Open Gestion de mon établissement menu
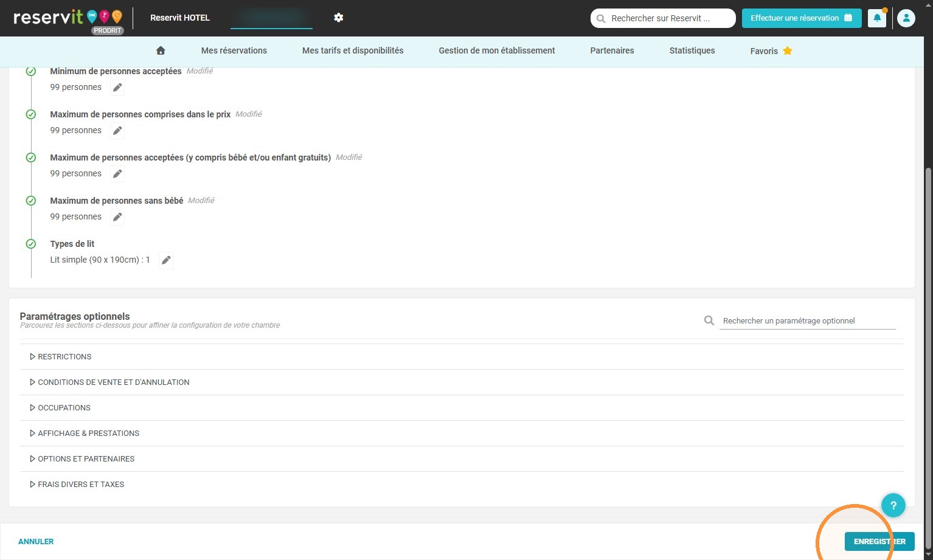The height and width of the screenshot is (560, 933). [497, 50]
